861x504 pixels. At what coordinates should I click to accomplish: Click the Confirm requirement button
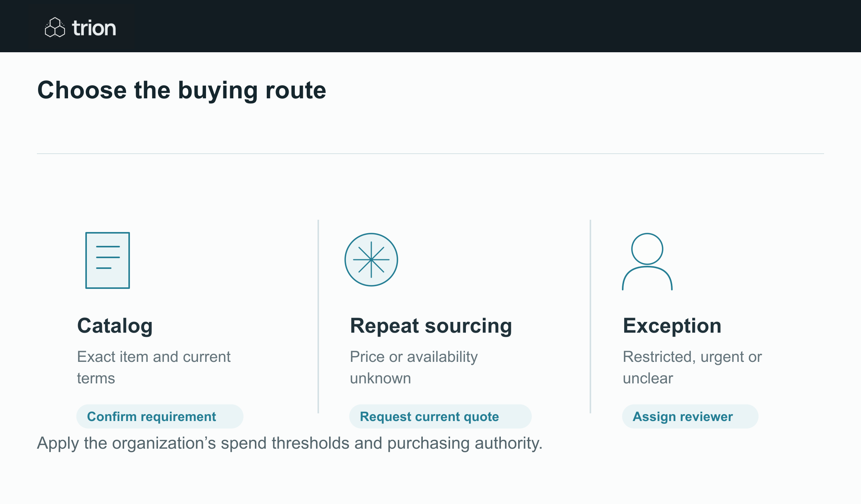coord(160,416)
